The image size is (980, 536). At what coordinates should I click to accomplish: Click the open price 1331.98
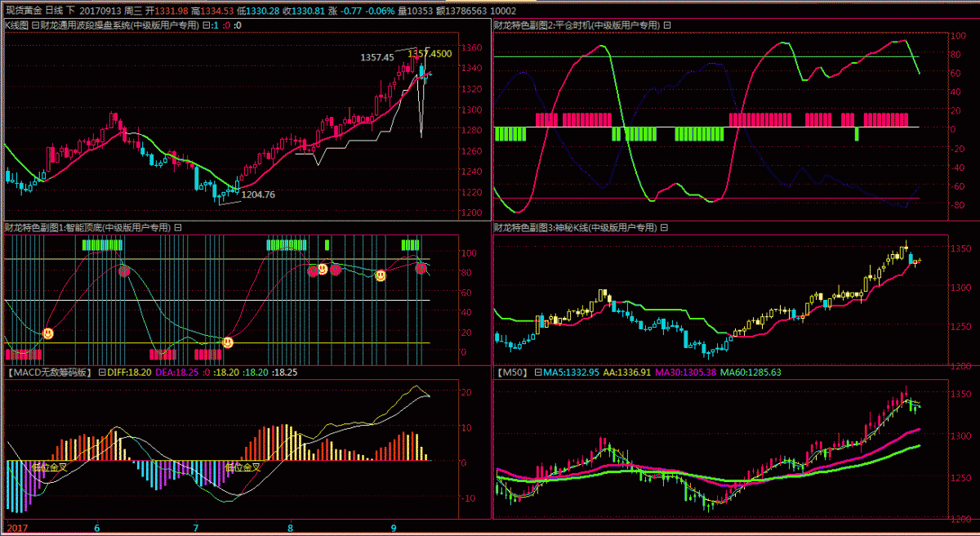point(171,11)
